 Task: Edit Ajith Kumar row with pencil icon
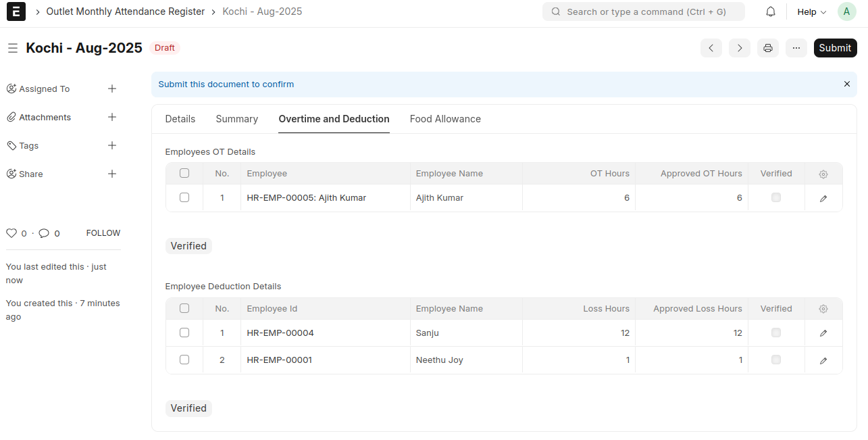tap(823, 199)
